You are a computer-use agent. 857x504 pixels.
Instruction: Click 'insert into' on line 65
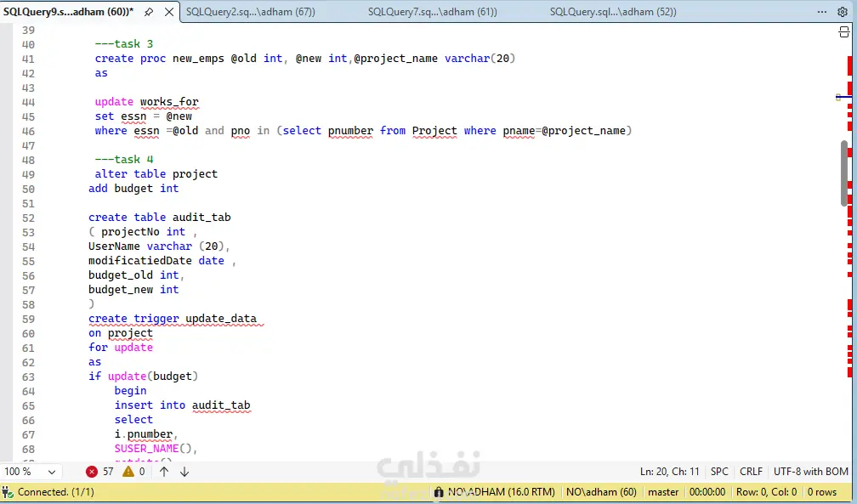coord(150,405)
